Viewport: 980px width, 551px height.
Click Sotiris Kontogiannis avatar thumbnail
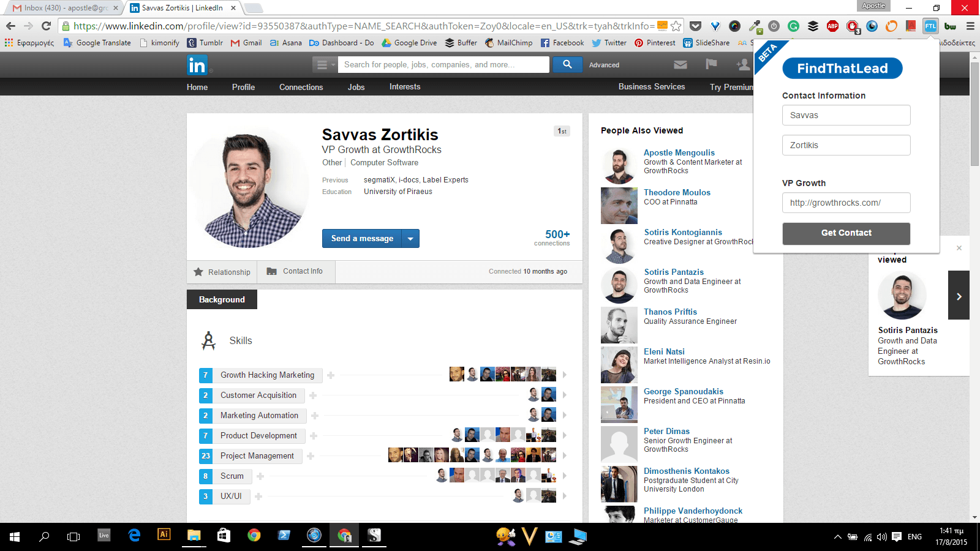tap(619, 246)
